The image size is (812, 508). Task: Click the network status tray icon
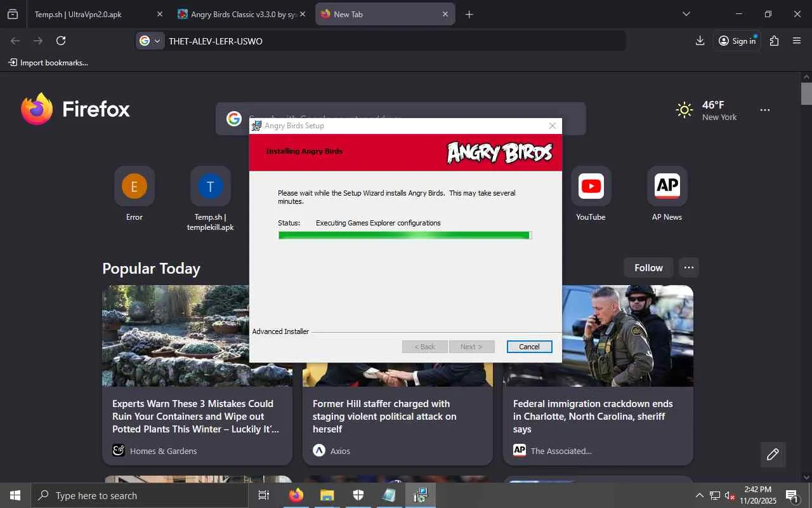[x=715, y=495]
